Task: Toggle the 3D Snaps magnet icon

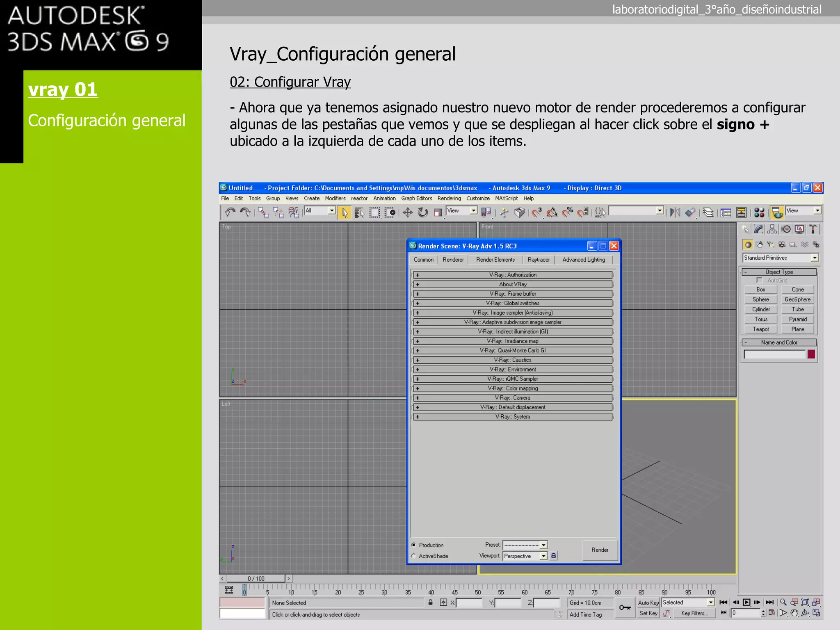Action: click(536, 212)
